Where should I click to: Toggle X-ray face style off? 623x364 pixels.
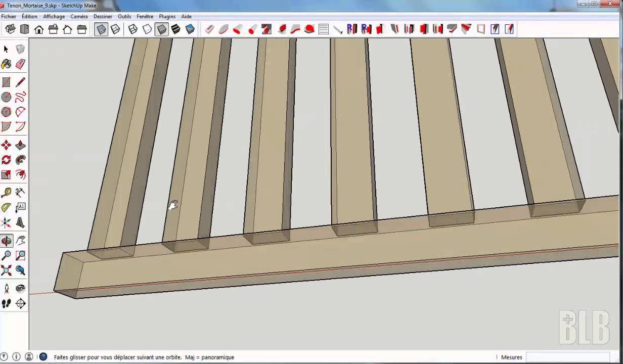click(x=101, y=29)
